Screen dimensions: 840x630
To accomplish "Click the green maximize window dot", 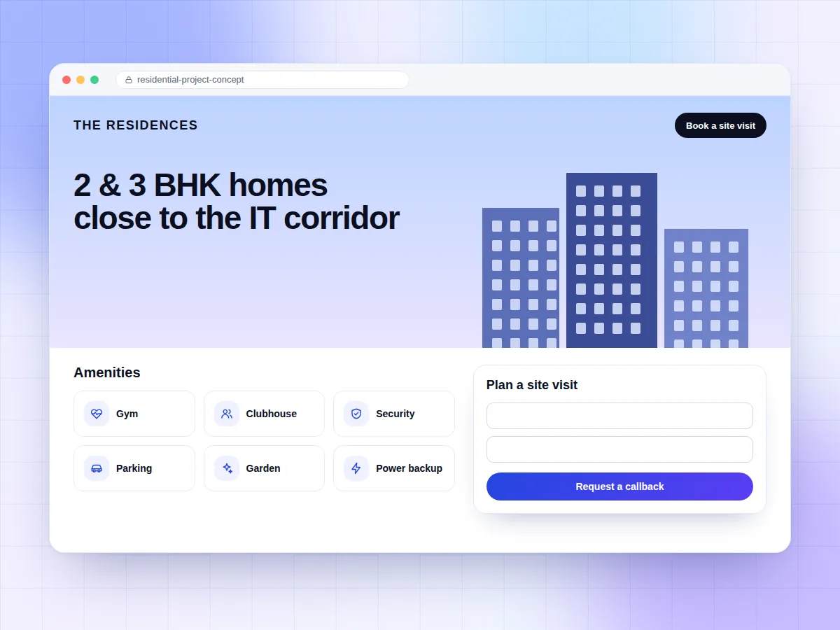I will [94, 80].
